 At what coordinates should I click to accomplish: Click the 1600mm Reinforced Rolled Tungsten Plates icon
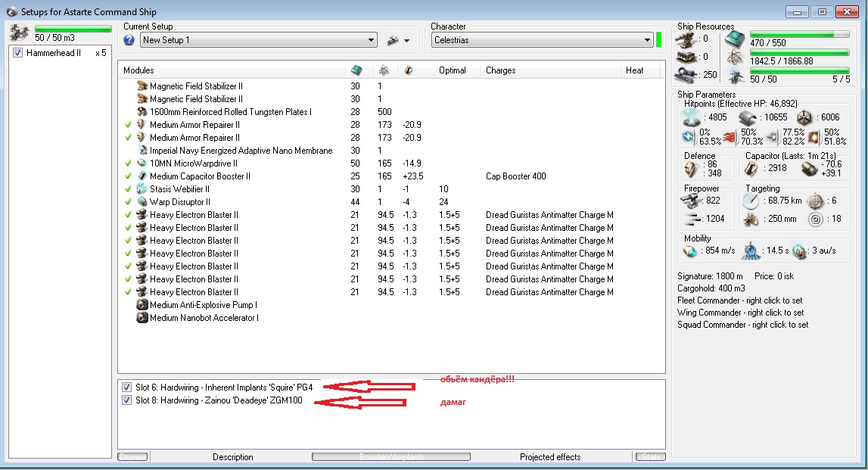[x=142, y=112]
